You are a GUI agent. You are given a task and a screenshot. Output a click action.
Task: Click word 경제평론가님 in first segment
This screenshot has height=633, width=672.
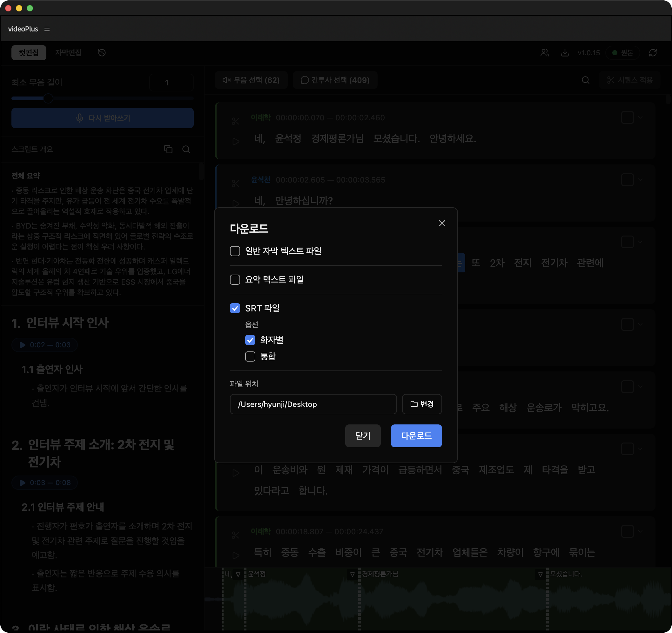click(x=337, y=138)
